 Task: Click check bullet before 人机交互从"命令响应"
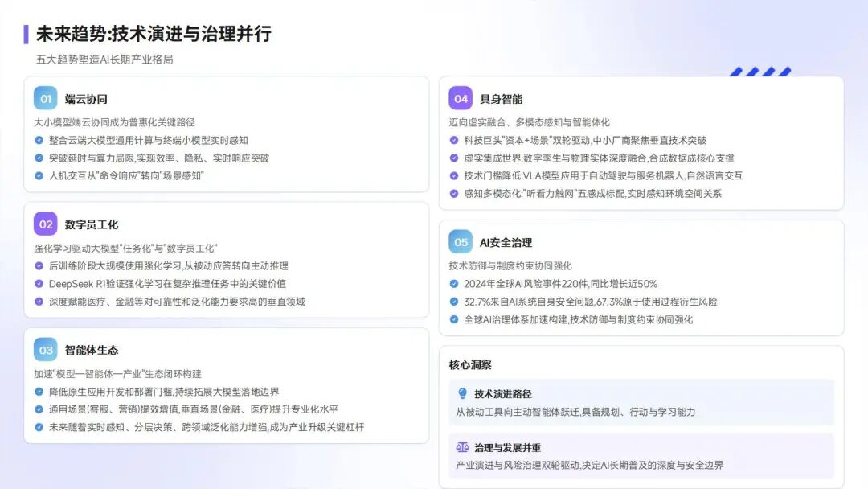(x=39, y=175)
